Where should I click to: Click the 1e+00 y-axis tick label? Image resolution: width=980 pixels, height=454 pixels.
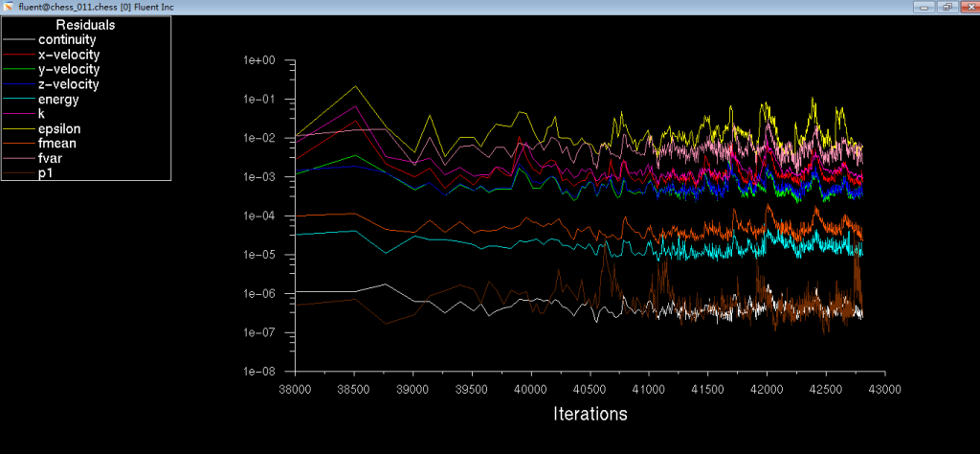pos(259,60)
